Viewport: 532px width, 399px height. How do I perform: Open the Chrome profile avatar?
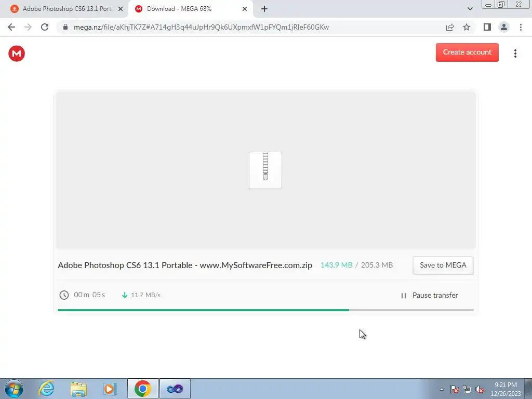pyautogui.click(x=504, y=27)
